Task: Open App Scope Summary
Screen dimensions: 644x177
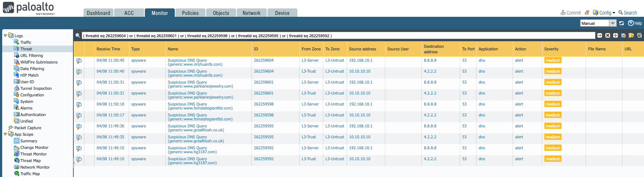Action: (28, 141)
